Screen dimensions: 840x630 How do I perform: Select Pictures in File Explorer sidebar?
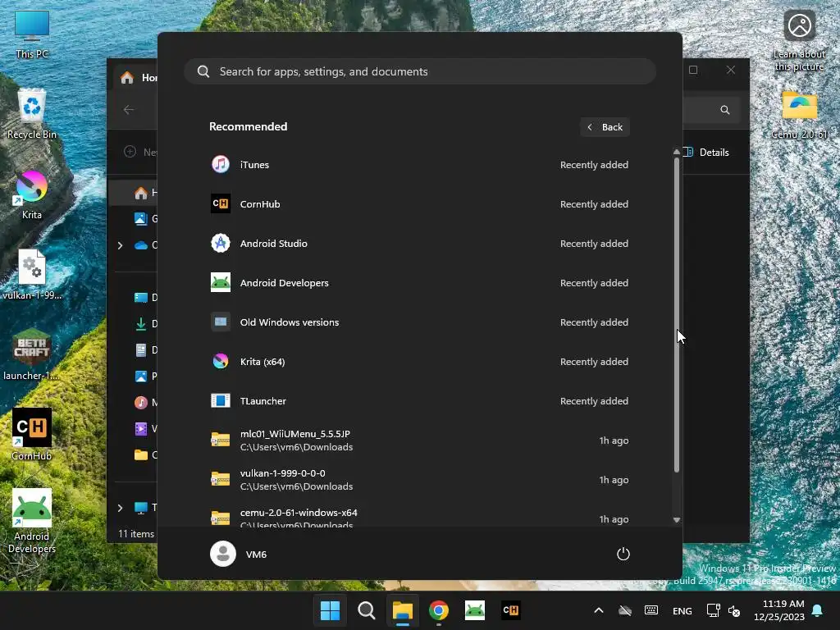[x=146, y=376]
